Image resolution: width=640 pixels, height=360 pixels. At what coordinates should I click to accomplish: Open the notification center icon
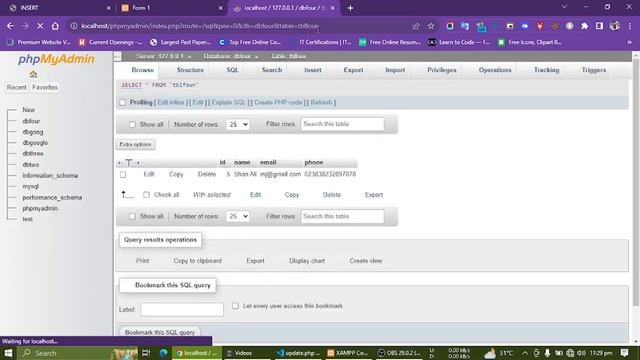coord(624,353)
